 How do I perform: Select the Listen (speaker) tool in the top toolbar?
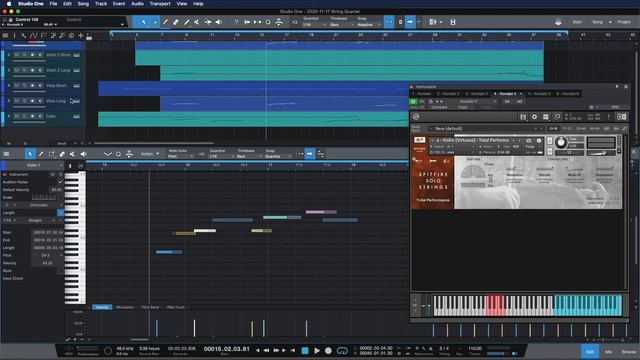[x=219, y=22]
